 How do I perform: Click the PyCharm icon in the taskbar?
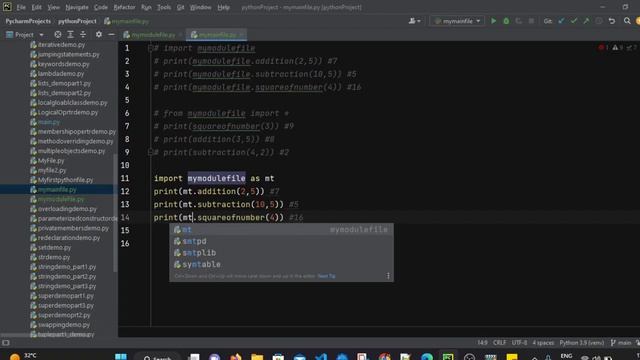448,357
